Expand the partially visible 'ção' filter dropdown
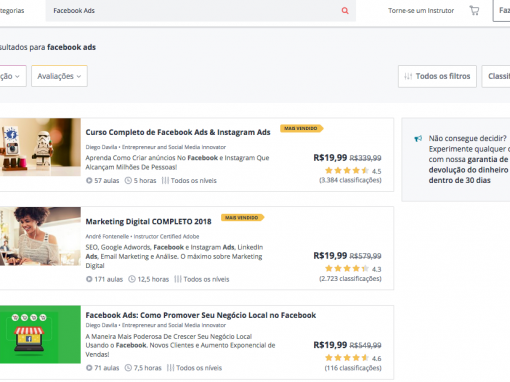The height and width of the screenshot is (382, 510). click(x=12, y=76)
